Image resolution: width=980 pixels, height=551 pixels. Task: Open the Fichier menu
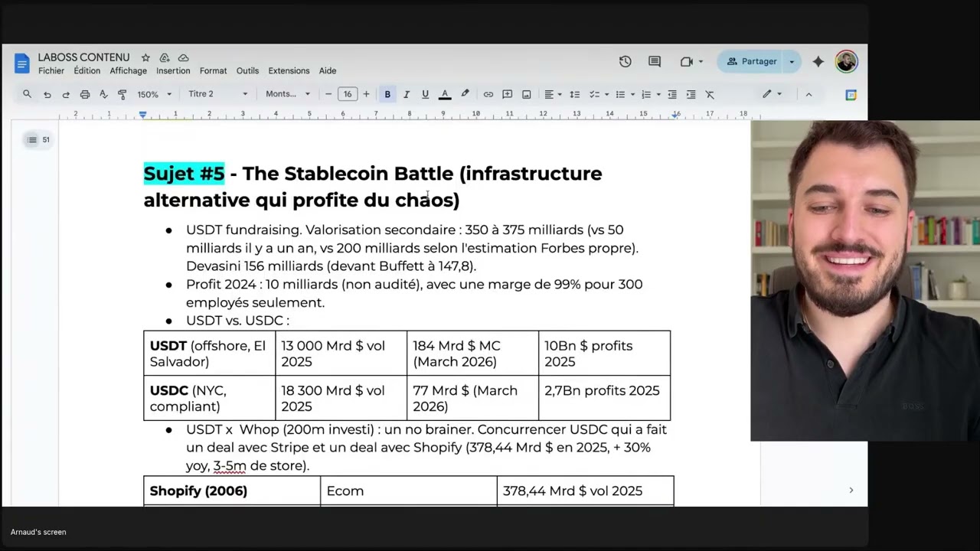(x=51, y=70)
